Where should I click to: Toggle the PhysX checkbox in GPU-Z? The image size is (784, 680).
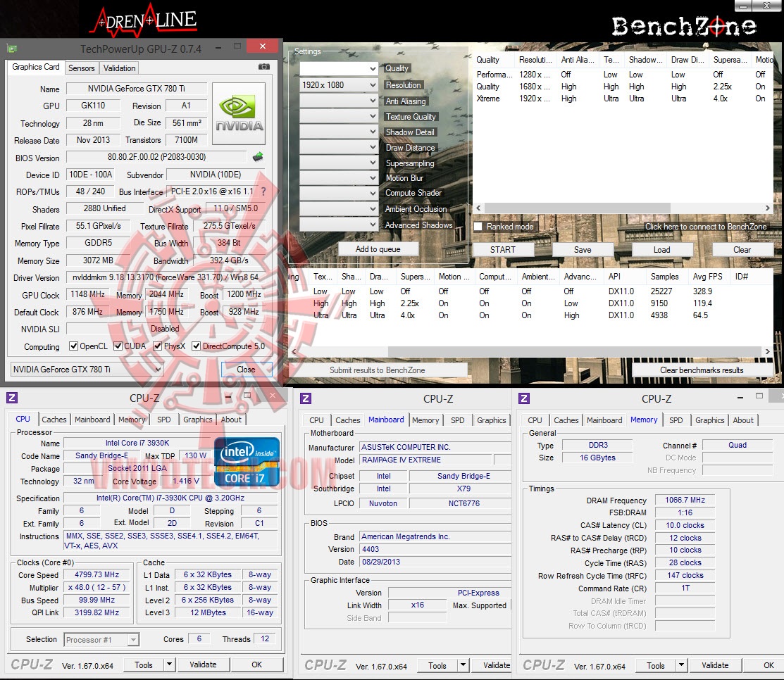coord(158,346)
